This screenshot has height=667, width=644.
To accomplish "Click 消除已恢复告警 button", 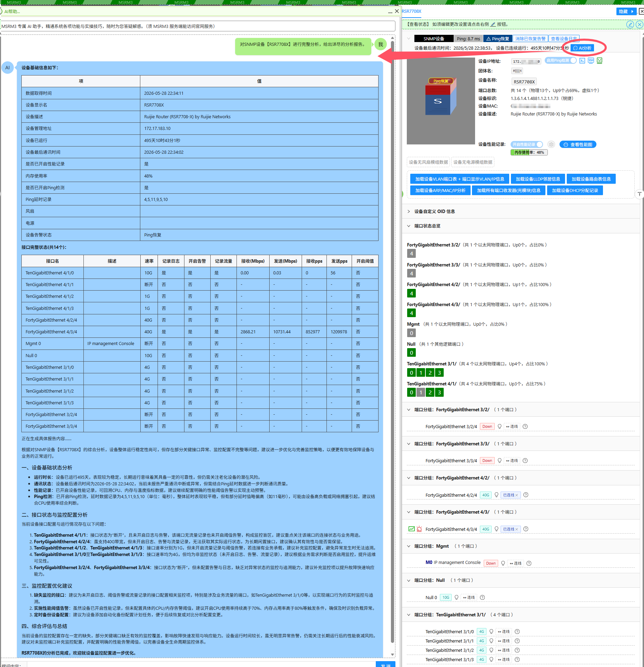I will tap(530, 39).
